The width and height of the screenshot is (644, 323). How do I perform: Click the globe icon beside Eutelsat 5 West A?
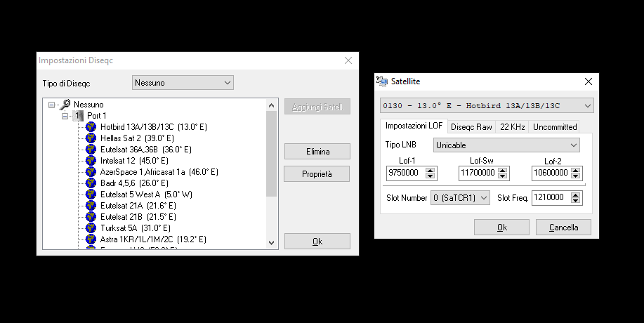tap(91, 194)
